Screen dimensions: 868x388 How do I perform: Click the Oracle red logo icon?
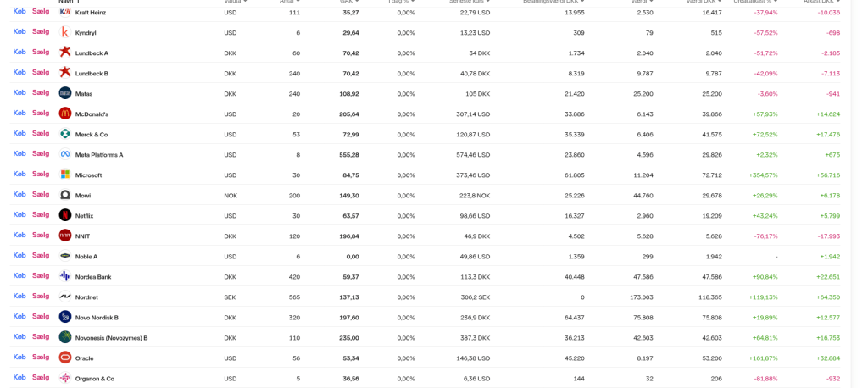(x=65, y=358)
